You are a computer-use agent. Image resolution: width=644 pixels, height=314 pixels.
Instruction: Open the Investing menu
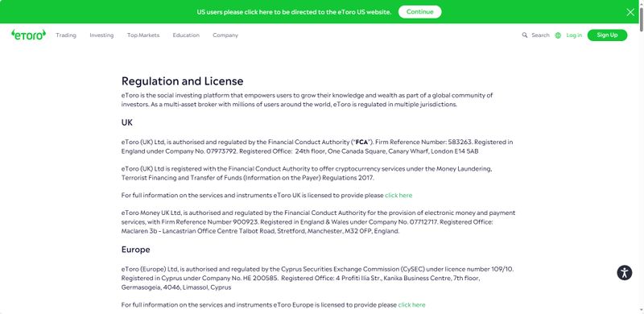[101, 35]
